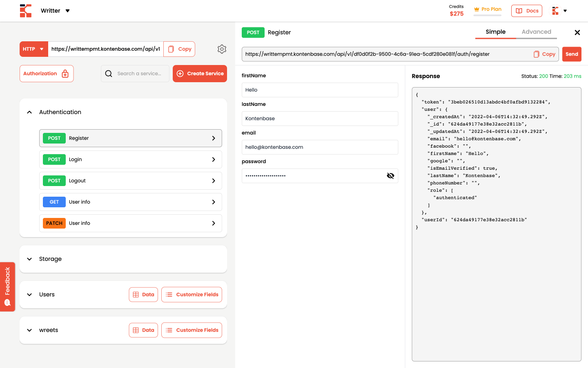Click the 203 ms time value
588x368 pixels.
click(x=572, y=76)
